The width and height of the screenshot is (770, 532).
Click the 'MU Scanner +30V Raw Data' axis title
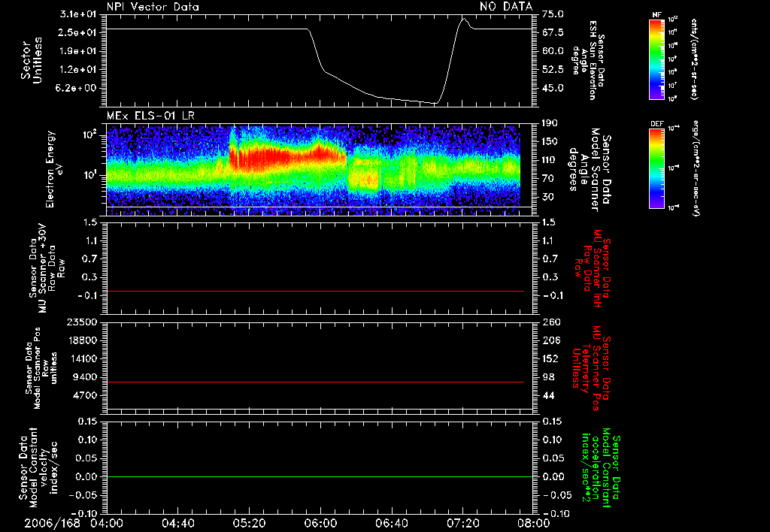click(47, 268)
